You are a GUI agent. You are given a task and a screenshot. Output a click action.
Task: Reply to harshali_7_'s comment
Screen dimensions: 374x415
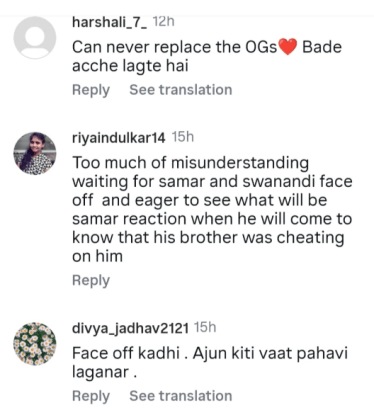91,90
